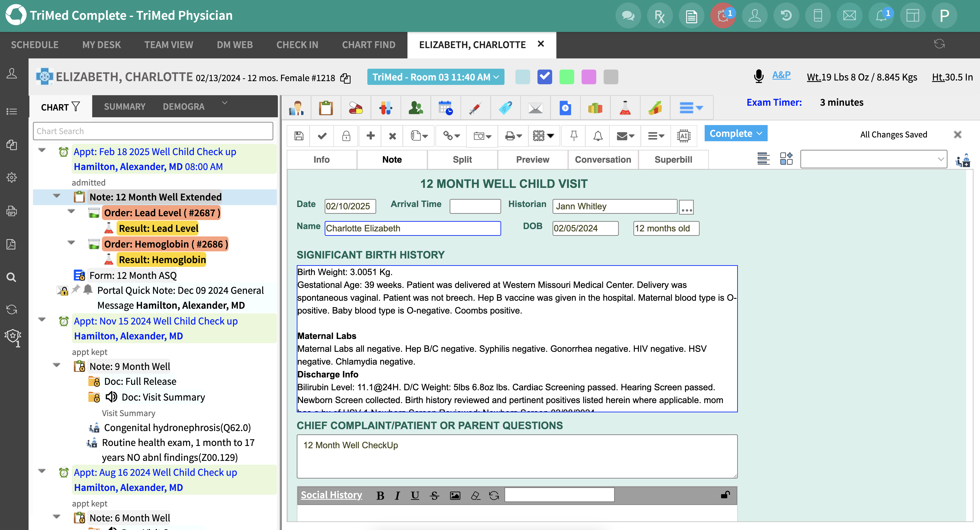This screenshot has width=980, height=530.
Task: Click the growth chart icon
Action: tap(655, 108)
